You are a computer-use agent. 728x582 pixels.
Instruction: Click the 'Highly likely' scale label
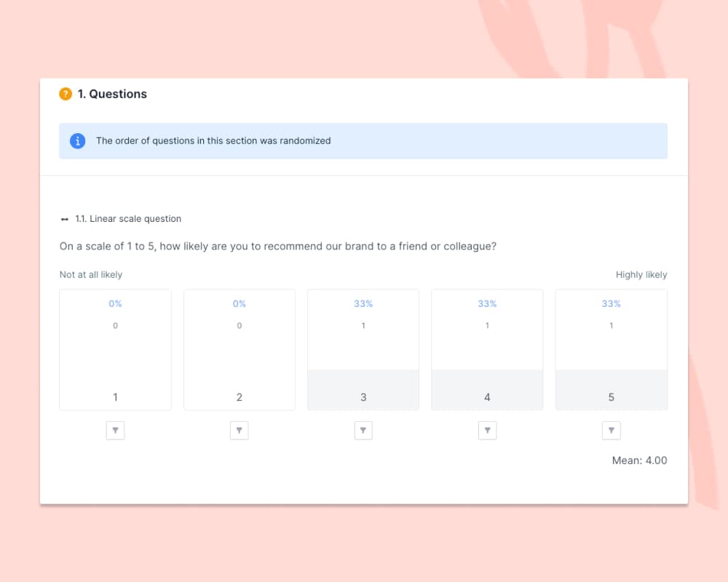[x=641, y=275]
